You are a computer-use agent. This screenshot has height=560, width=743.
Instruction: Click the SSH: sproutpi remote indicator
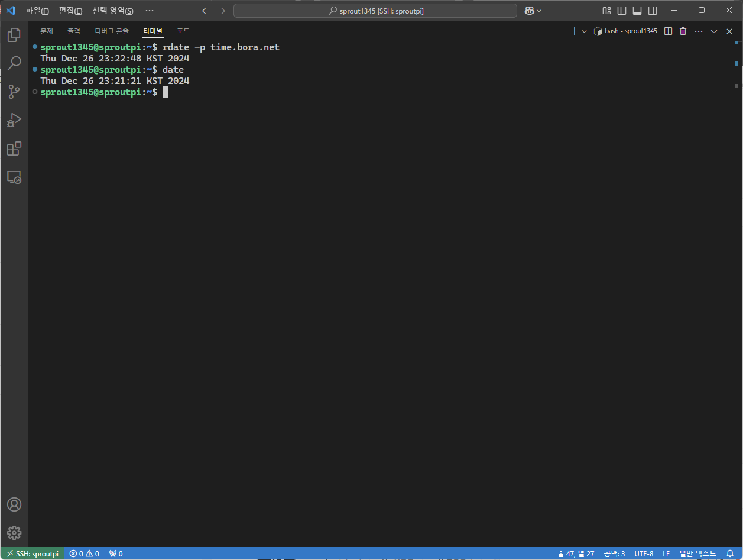(33, 553)
